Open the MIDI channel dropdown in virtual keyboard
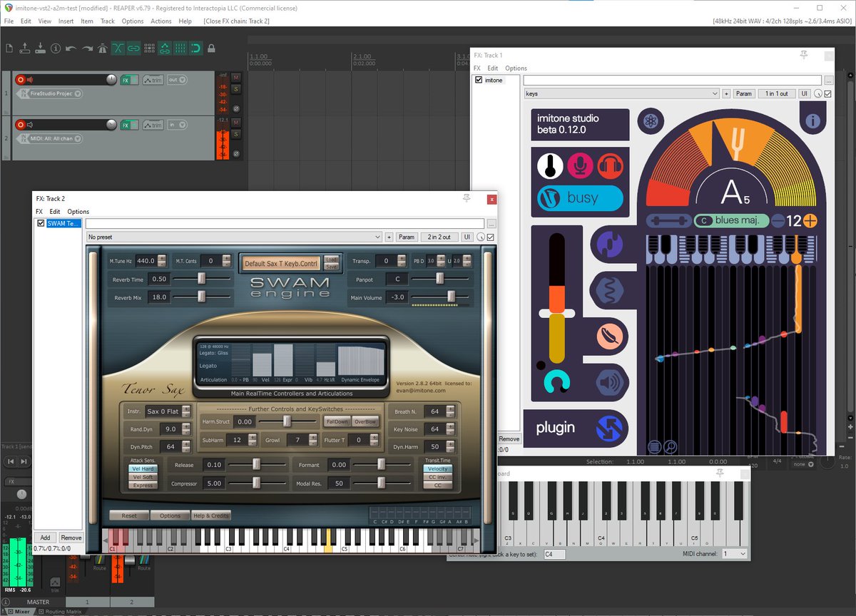 (x=734, y=553)
